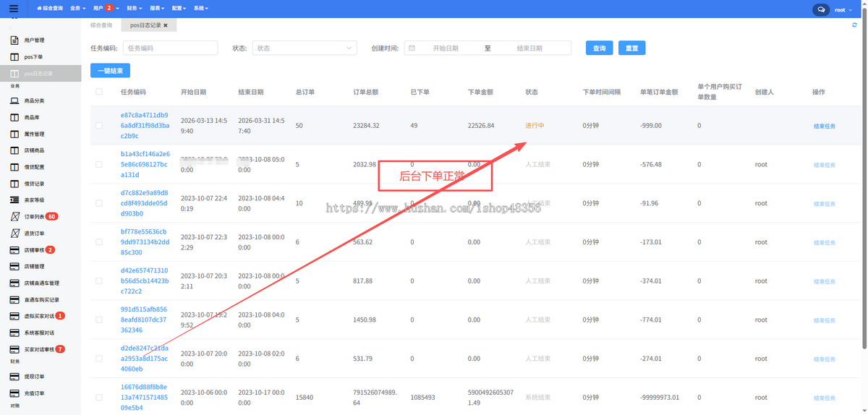Image resolution: width=868 pixels, height=415 pixels.
Task: Open the root user dropdown
Action: coord(845,9)
